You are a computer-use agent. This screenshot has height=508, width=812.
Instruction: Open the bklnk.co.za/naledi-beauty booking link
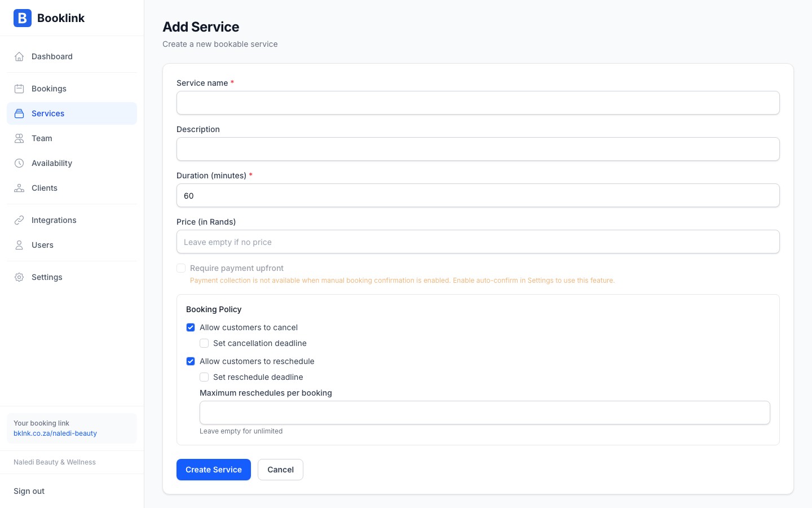[x=55, y=433]
